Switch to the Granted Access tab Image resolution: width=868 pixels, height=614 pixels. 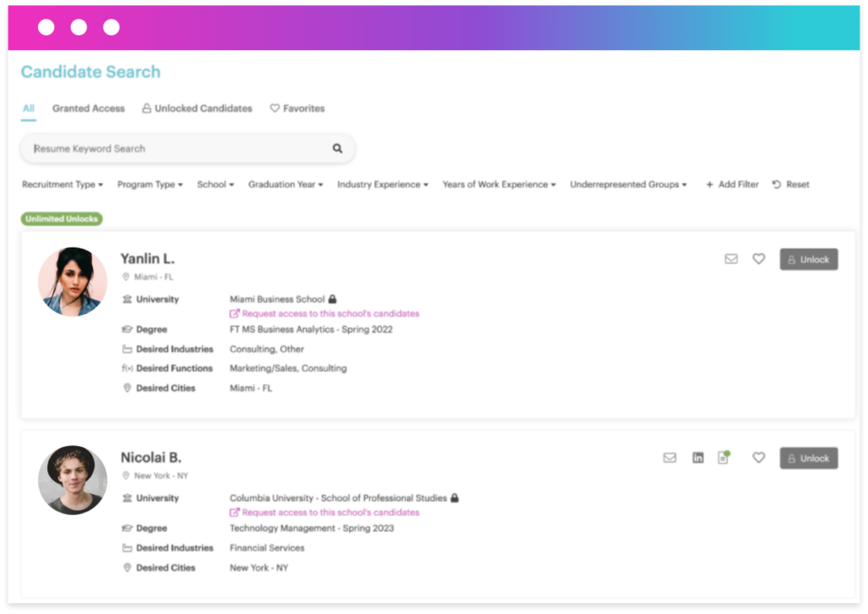(88, 109)
